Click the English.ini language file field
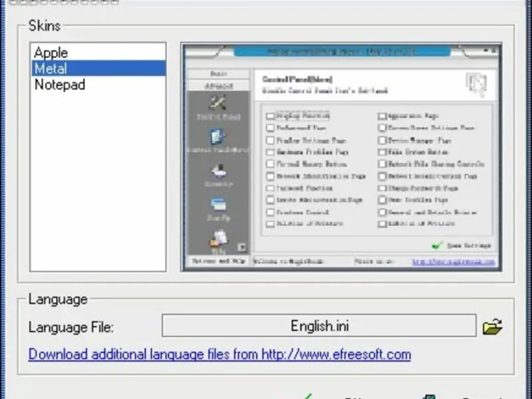 [x=319, y=326]
